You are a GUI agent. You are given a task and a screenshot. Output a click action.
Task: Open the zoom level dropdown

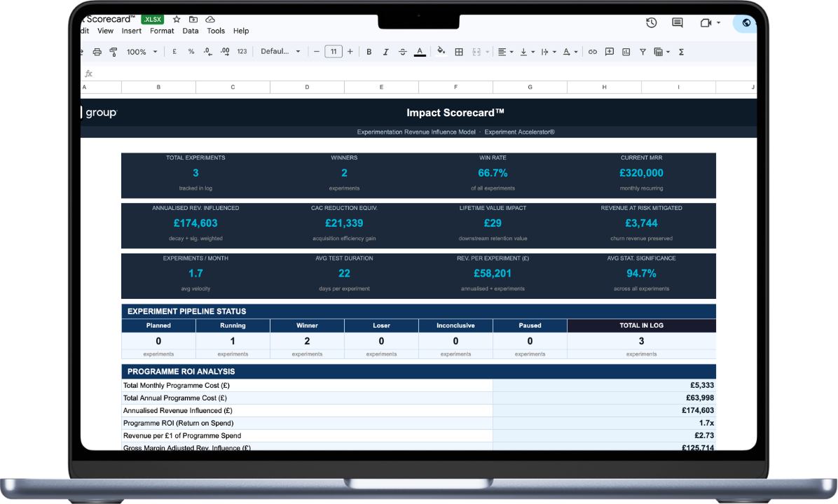pos(140,51)
